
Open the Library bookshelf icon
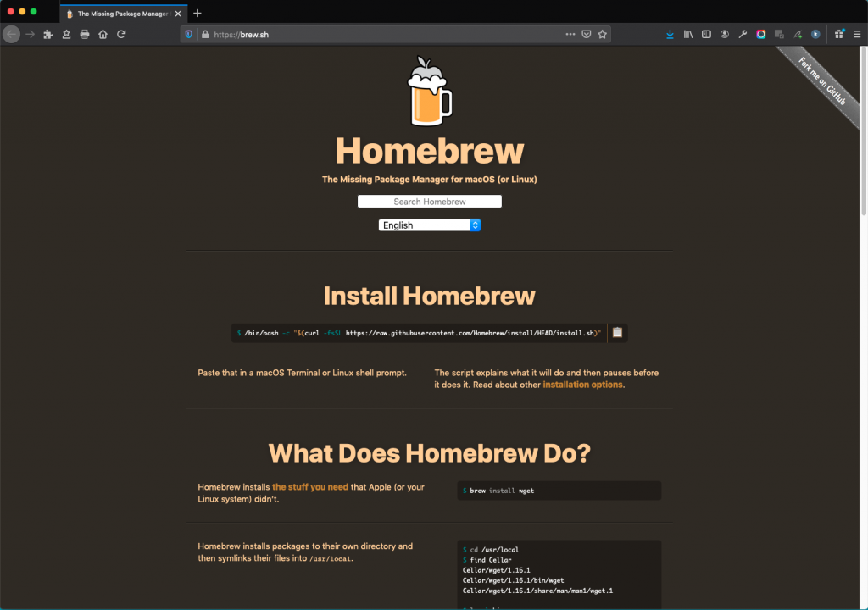688,35
